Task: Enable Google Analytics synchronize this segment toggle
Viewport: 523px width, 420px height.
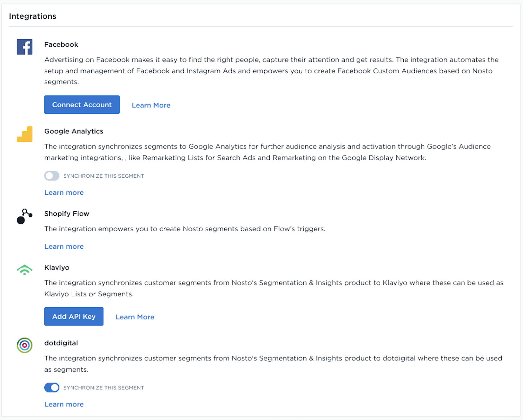Action: tap(52, 176)
